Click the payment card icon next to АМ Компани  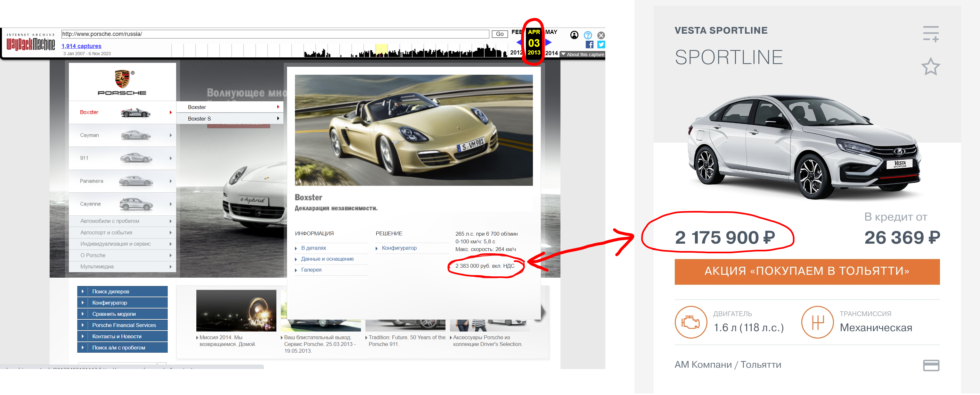[x=931, y=365]
